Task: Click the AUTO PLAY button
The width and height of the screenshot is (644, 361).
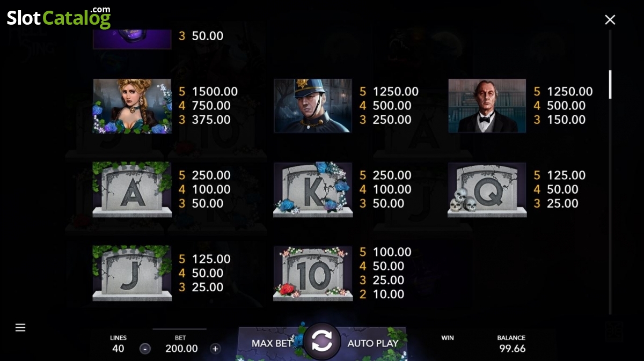Action: click(x=373, y=343)
